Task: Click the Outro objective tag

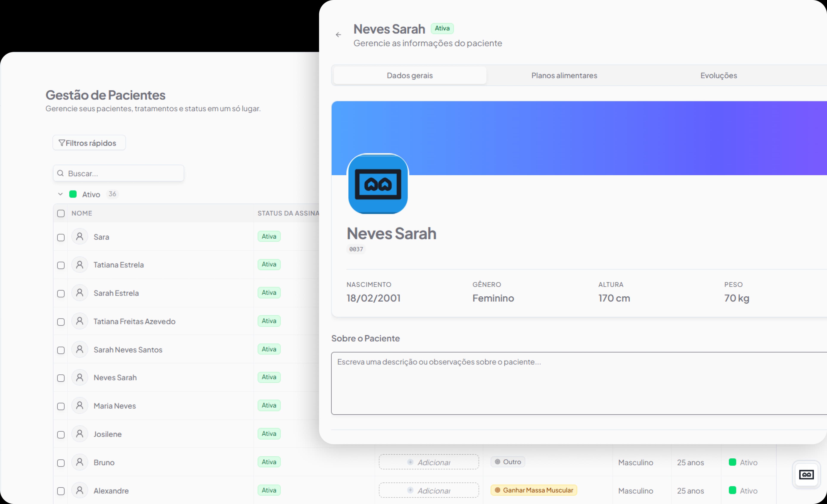Action: coord(508,462)
